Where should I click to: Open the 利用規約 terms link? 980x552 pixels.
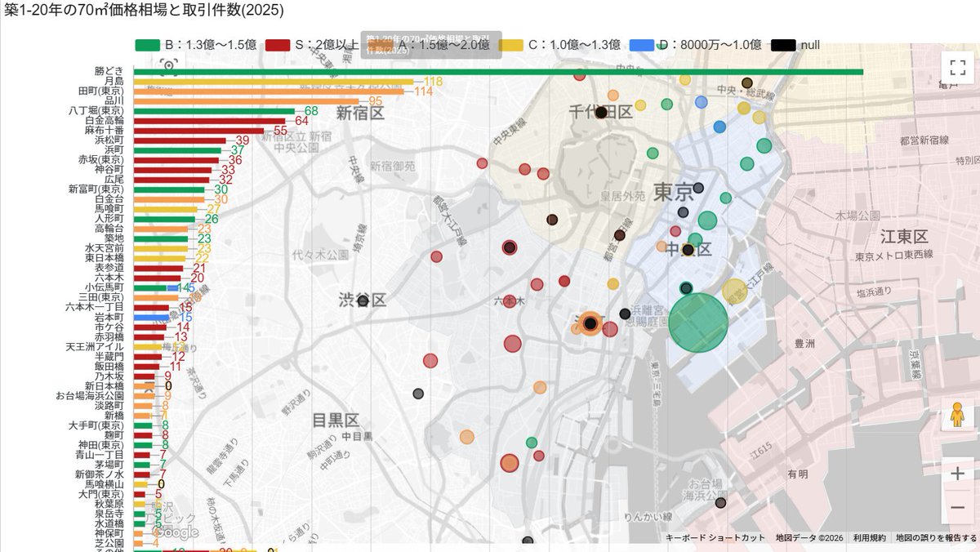pyautogui.click(x=869, y=537)
